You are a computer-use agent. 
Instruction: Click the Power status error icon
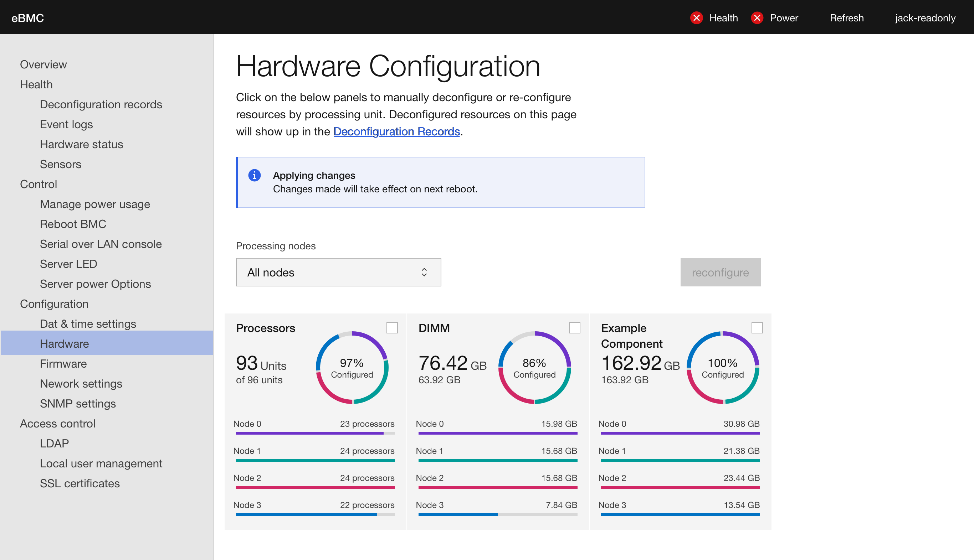757,18
